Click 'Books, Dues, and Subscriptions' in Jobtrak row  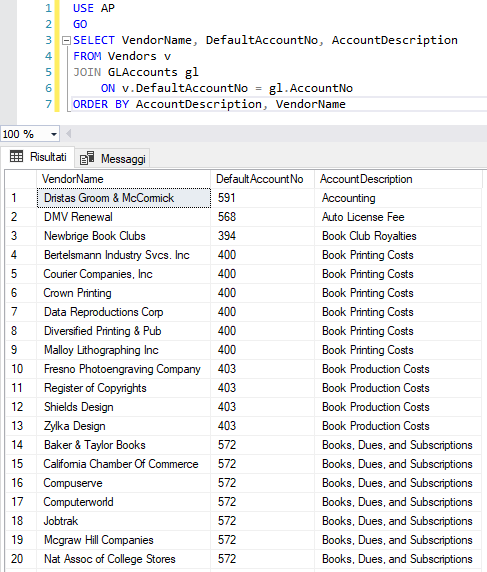click(398, 521)
